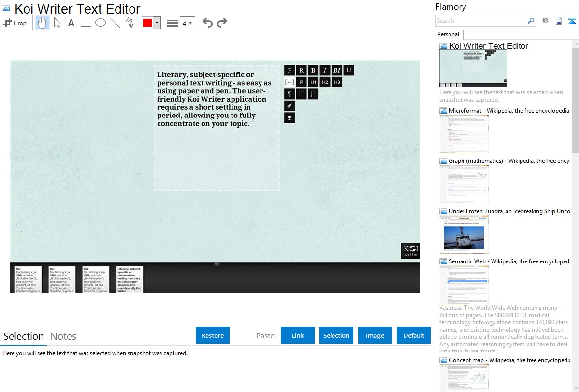Viewport: 579px width, 392px height.
Task: Apply H1 heading style
Action: 313,82
